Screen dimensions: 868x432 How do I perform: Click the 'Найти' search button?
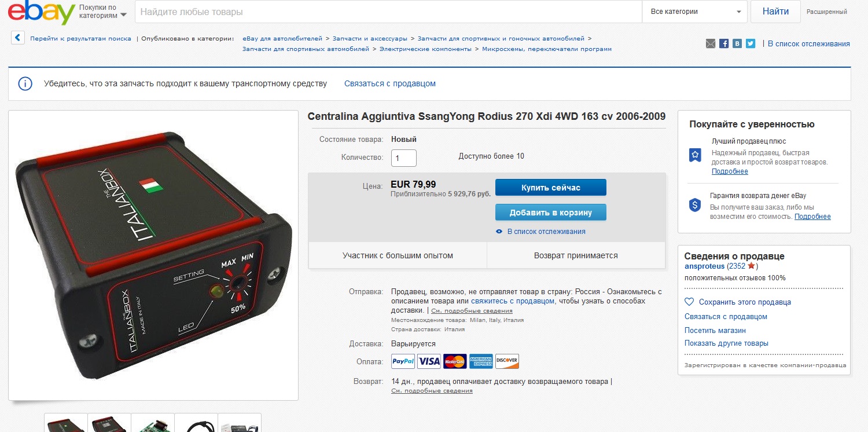click(775, 12)
